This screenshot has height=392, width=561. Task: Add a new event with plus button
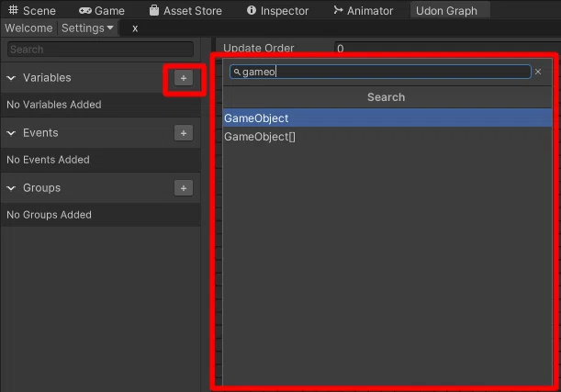(184, 133)
